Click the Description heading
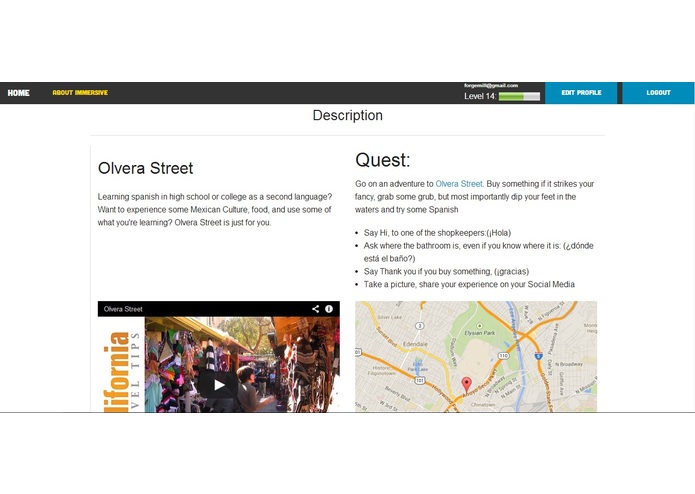This screenshot has width=695, height=494. (x=348, y=115)
